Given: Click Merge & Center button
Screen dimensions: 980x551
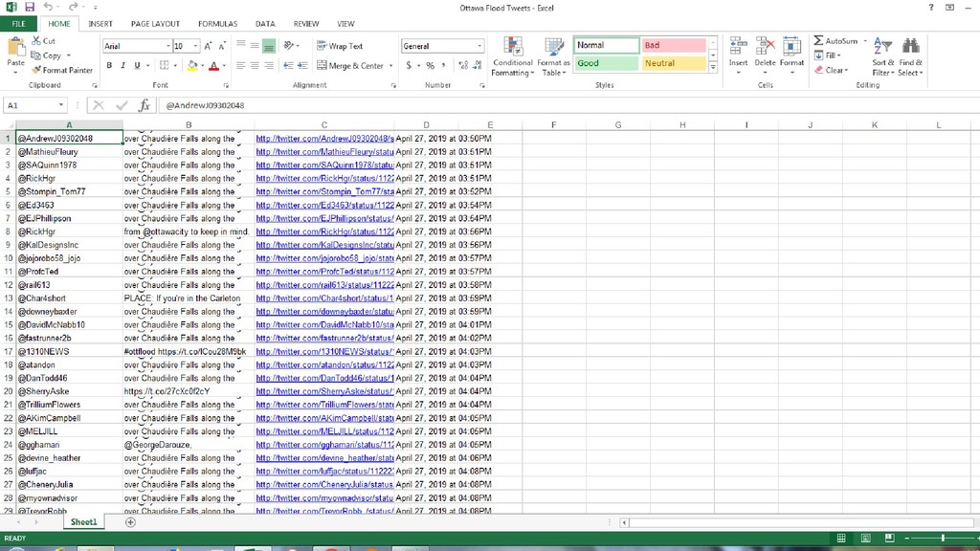Looking at the screenshot, I should point(350,66).
